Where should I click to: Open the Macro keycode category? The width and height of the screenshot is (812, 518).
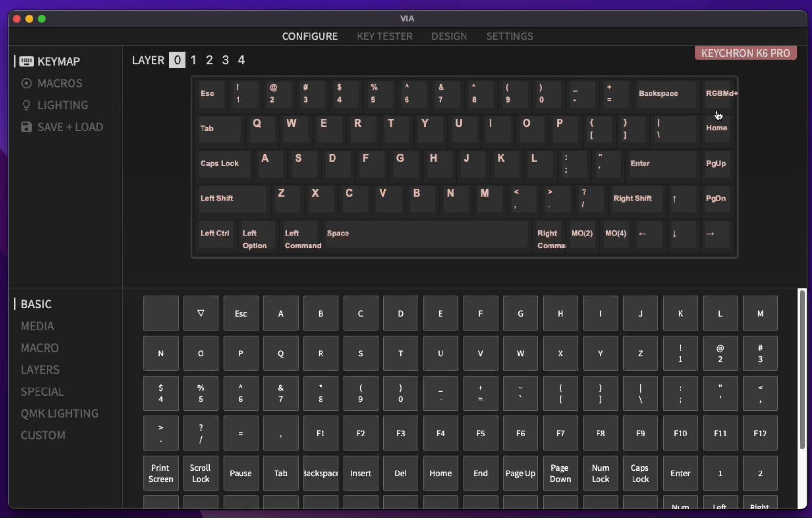tap(39, 348)
